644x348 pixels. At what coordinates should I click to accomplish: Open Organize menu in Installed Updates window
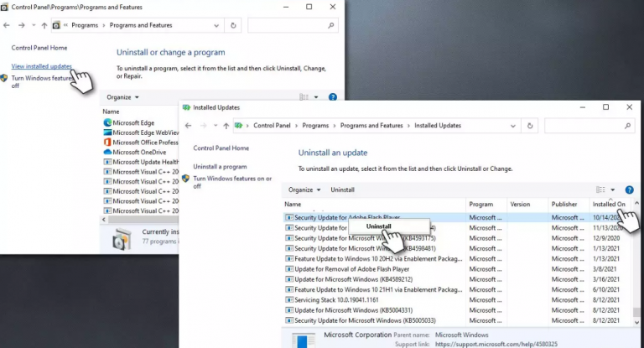point(304,190)
